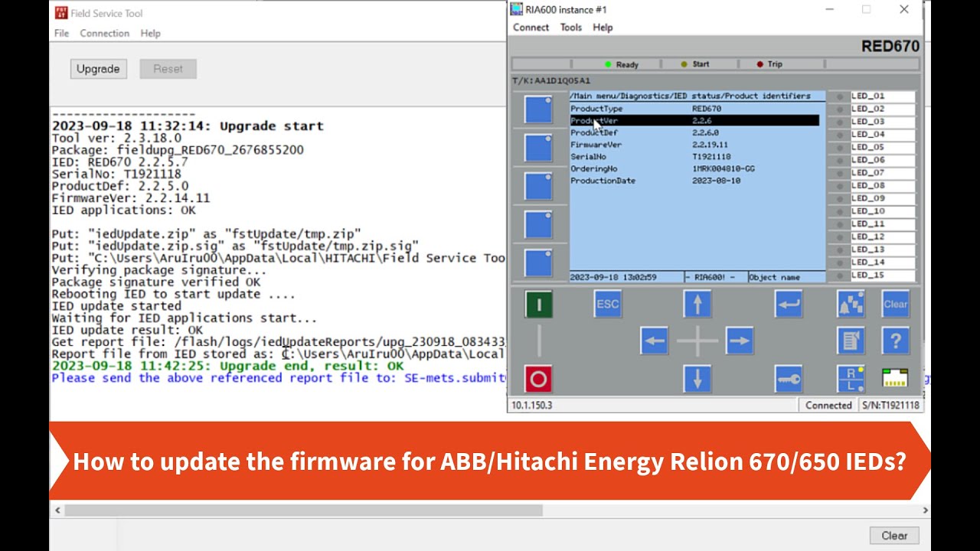Click the 'Package signature verified OK' log line
This screenshot has width=980, height=551.
click(x=156, y=282)
